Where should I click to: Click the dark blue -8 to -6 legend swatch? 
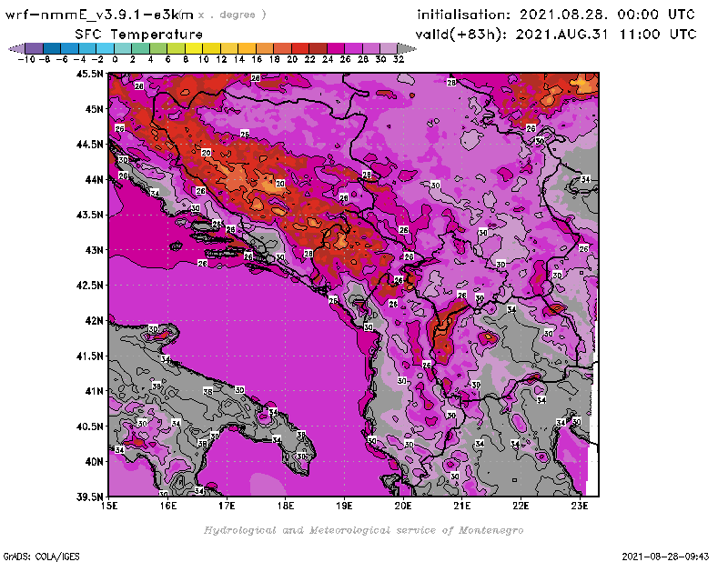click(x=52, y=49)
